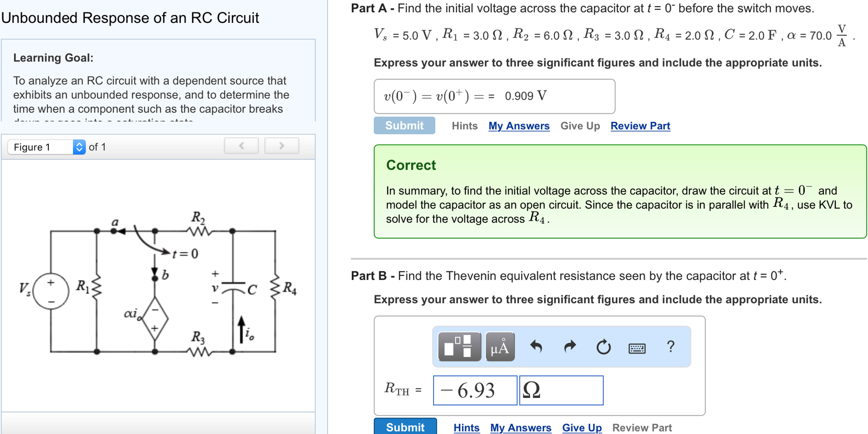Image resolution: width=868 pixels, height=434 pixels.
Task: Redo the answer edit
Action: 570,347
